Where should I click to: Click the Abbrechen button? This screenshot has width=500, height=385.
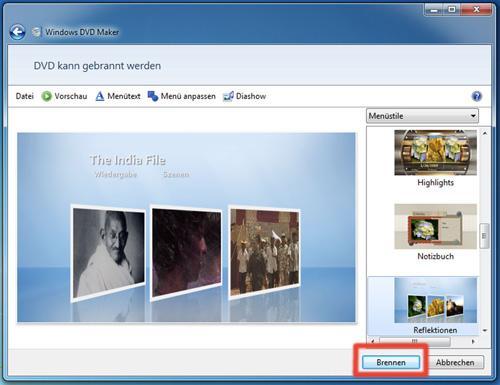tap(455, 362)
